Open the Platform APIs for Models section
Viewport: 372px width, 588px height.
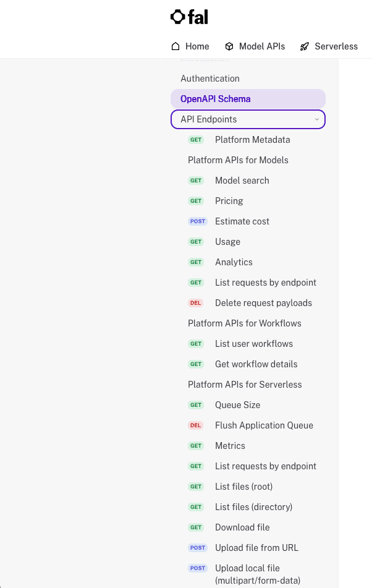click(238, 160)
